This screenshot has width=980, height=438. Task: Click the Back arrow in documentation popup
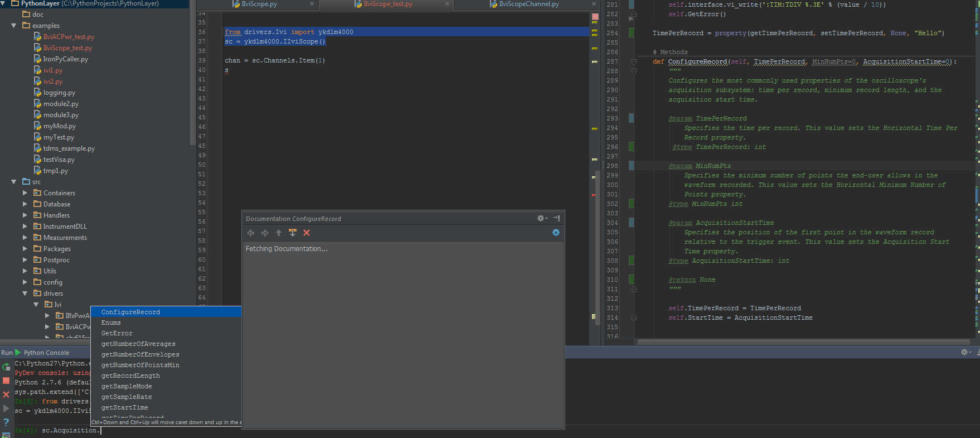coord(251,233)
